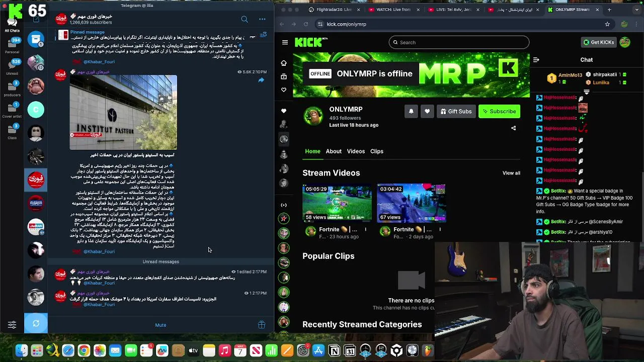The width and height of the screenshot is (644, 362).
Task: Open the channel title with 1,266,639 subscribers
Action: pos(91,17)
